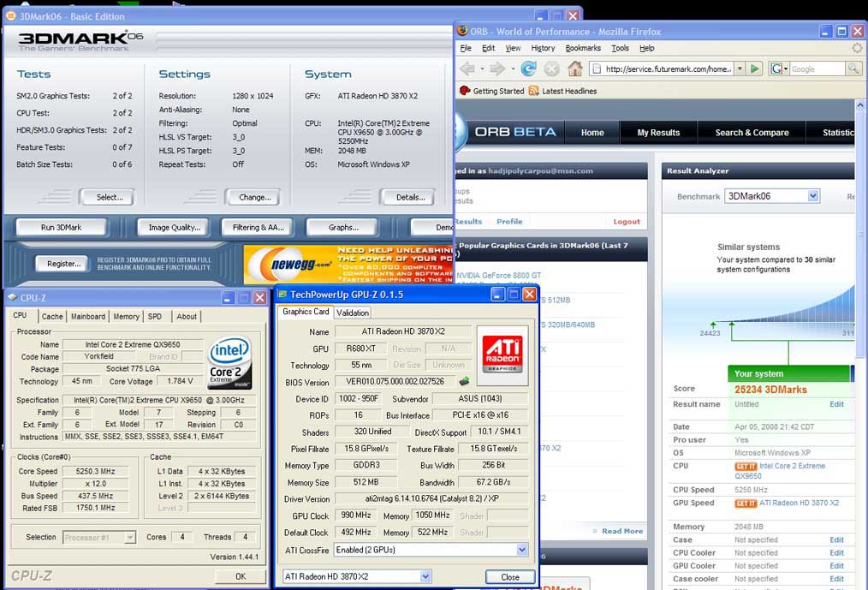Click the GPU-Z title bar icon
This screenshot has width=868, height=590.
tap(282, 295)
